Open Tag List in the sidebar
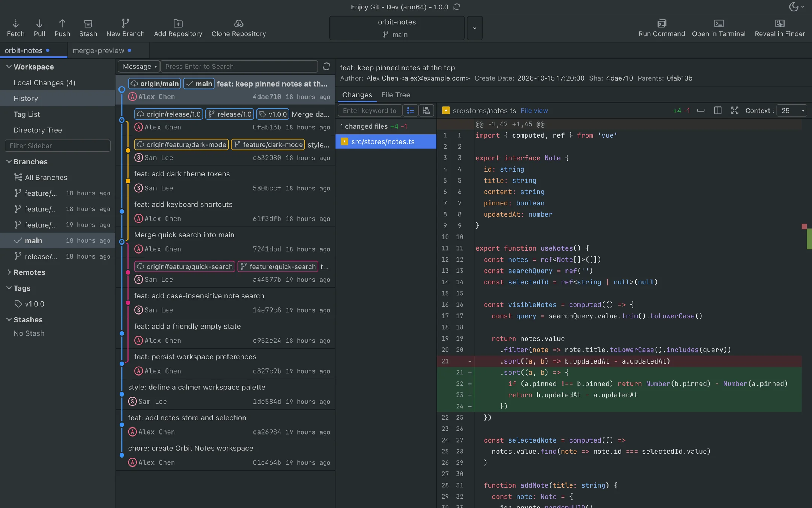The image size is (812, 508). 58,114
